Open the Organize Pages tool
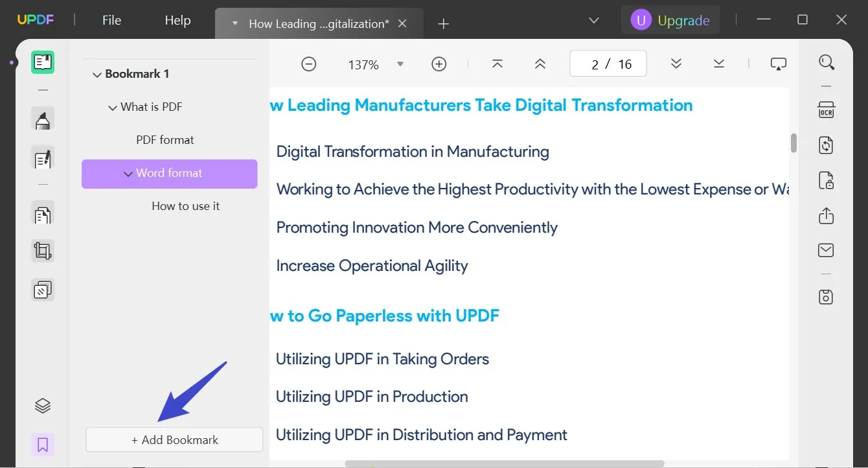This screenshot has width=868, height=468. point(43,215)
